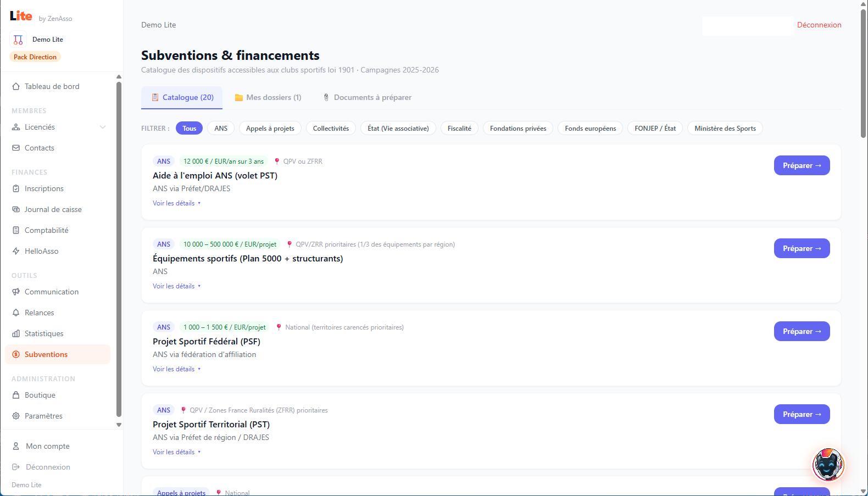
Task: Click the top-right Déconnexion link
Action: (x=819, y=25)
